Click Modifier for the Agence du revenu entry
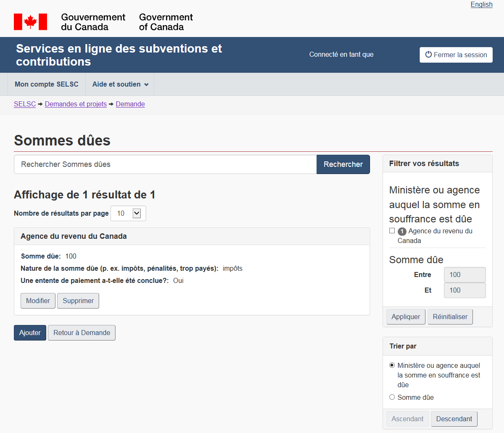This screenshot has height=433, width=504. [38, 301]
